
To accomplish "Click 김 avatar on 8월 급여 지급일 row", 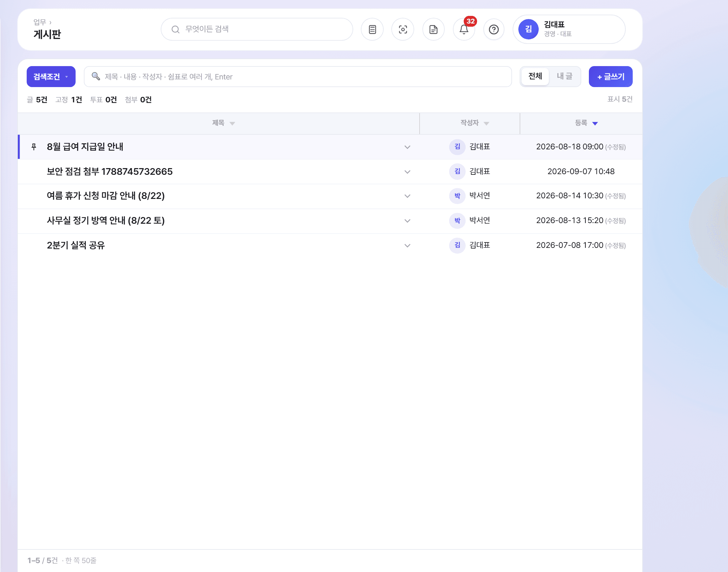I will point(457,147).
